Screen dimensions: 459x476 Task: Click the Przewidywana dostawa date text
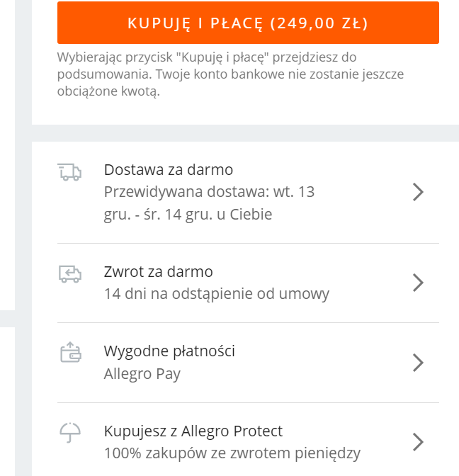pyautogui.click(x=209, y=203)
